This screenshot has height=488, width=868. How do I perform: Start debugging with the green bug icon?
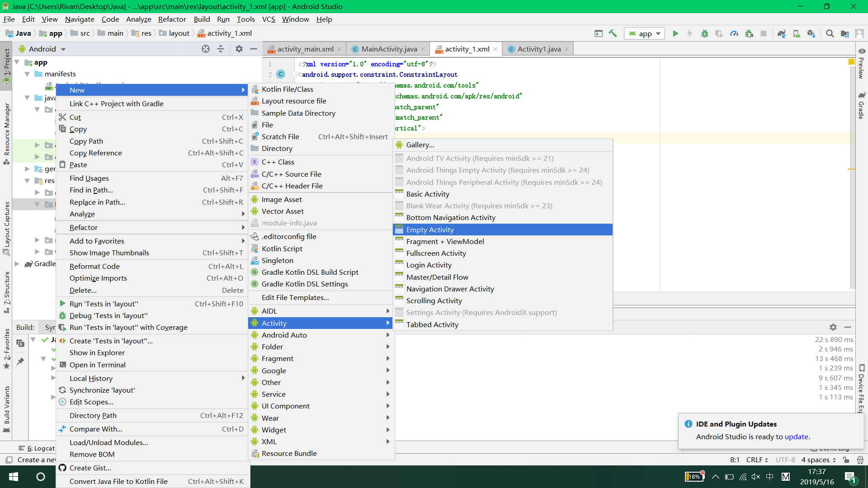704,33
